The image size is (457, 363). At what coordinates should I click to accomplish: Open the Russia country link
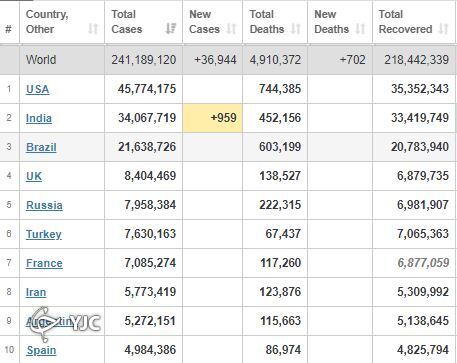[x=44, y=205]
